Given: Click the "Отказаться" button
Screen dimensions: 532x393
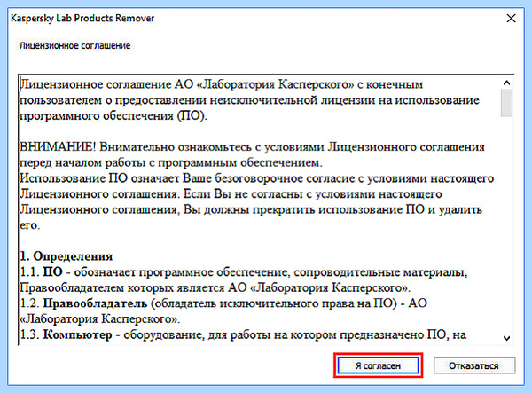Looking at the screenshot, I should tap(474, 365).
